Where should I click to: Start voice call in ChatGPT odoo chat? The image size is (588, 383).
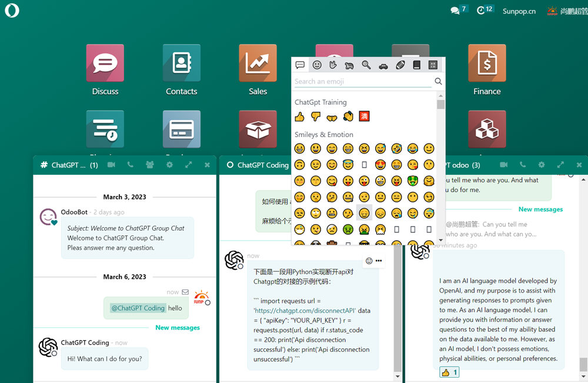tap(523, 165)
